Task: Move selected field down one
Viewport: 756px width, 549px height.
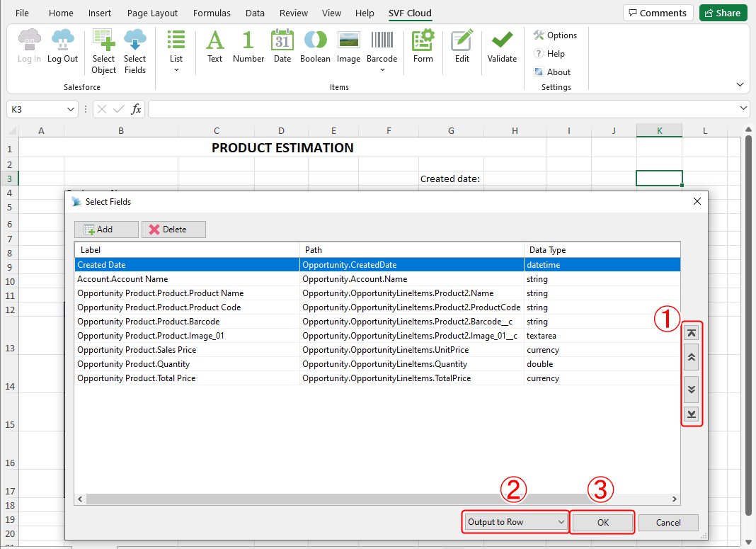Action: tap(692, 390)
